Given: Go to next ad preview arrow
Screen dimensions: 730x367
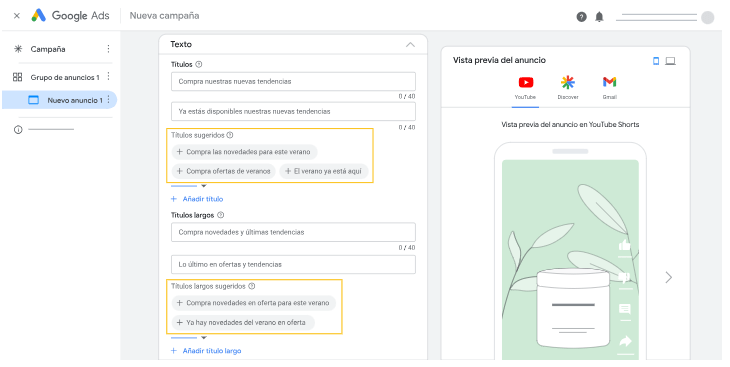Looking at the screenshot, I should coord(669,278).
